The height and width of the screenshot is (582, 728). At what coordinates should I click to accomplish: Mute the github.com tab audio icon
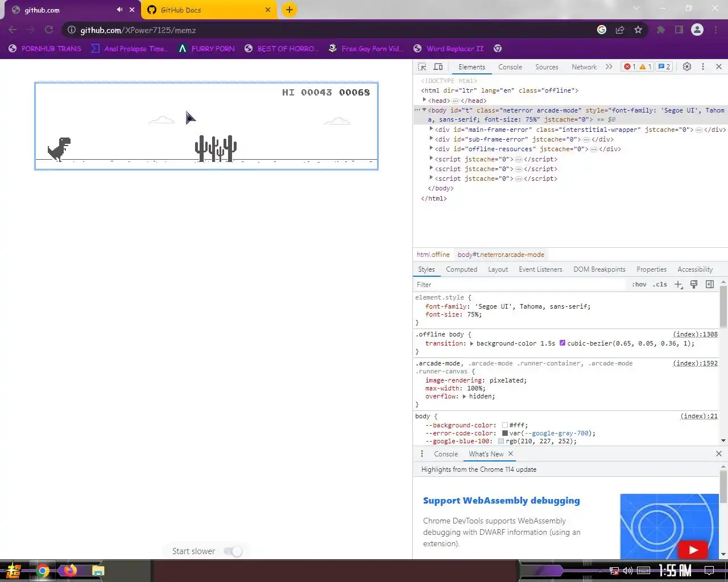pyautogui.click(x=119, y=10)
